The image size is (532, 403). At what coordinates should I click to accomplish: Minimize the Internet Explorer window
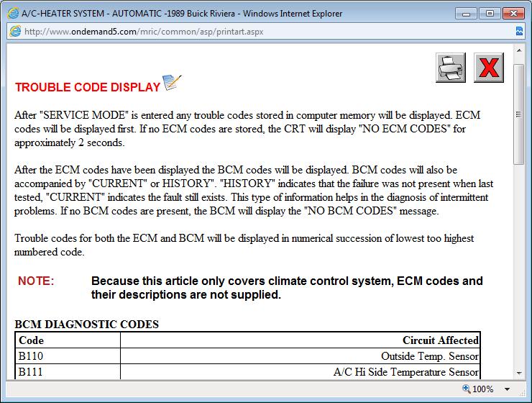click(x=466, y=14)
